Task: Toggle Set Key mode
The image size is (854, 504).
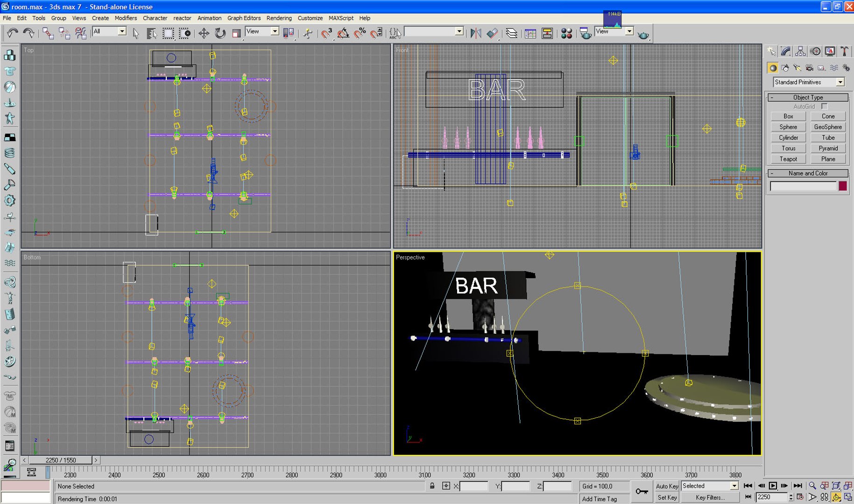Action: pos(667,497)
